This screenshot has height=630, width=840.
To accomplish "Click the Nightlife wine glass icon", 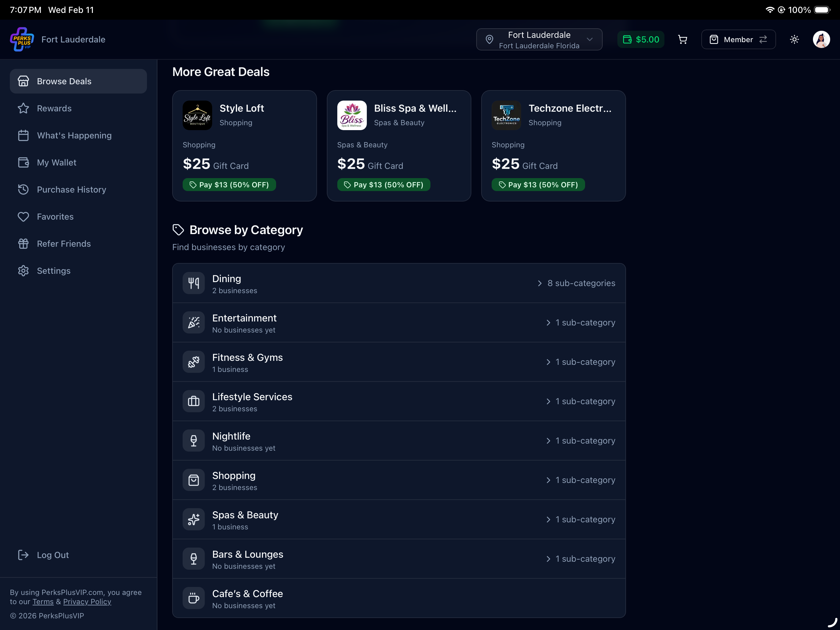I will point(194,441).
